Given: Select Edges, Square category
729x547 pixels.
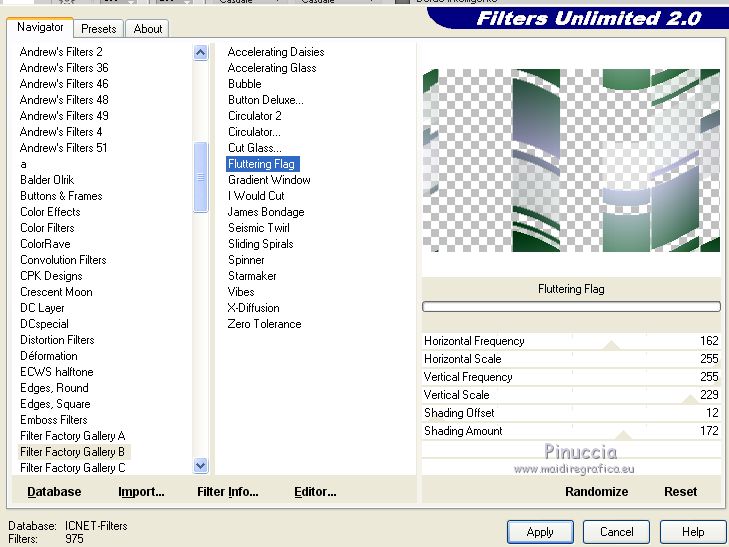Looking at the screenshot, I should (55, 404).
